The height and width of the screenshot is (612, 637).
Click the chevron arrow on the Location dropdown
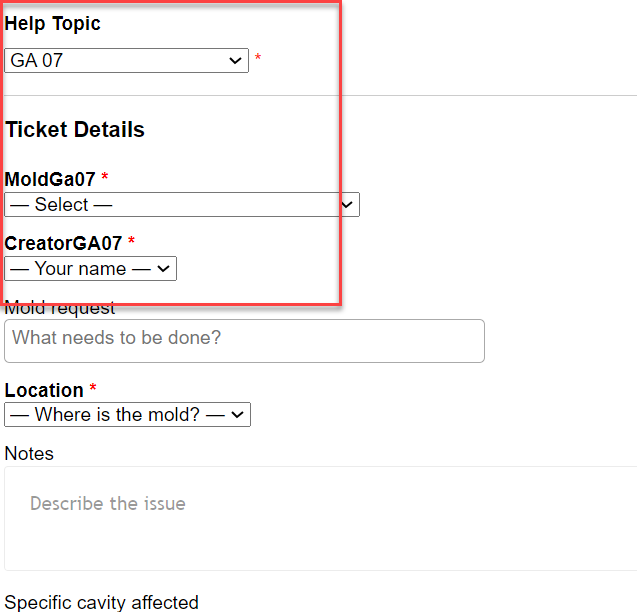pyautogui.click(x=238, y=415)
